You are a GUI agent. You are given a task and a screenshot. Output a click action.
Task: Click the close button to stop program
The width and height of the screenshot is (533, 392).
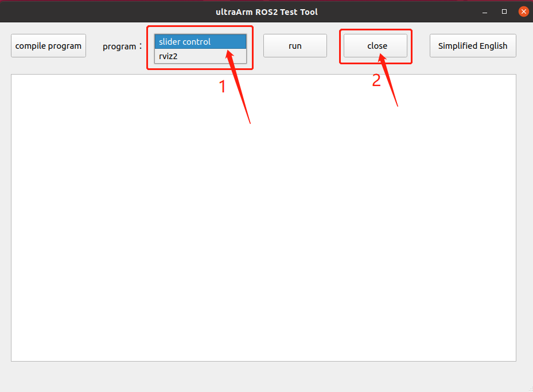pyautogui.click(x=375, y=45)
